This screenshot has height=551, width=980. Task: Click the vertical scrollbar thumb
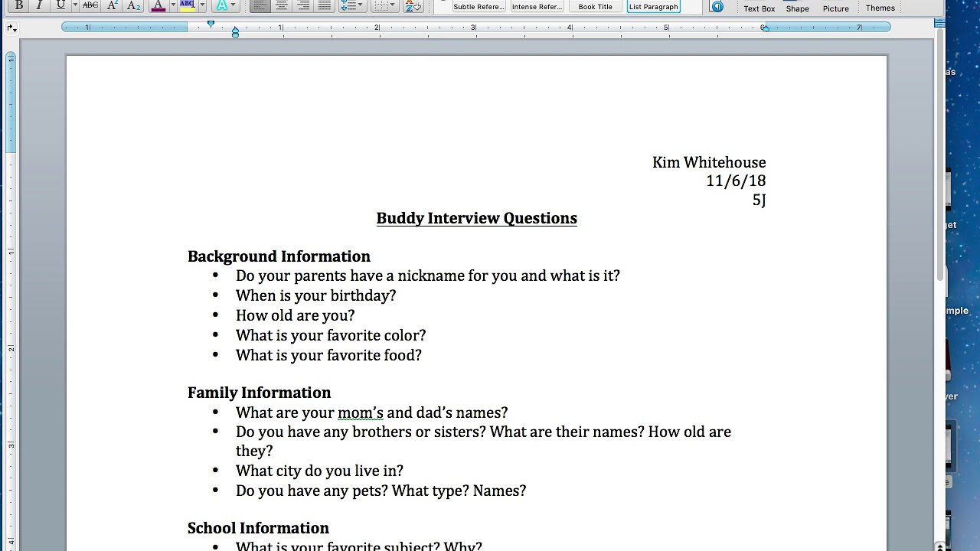point(939,153)
